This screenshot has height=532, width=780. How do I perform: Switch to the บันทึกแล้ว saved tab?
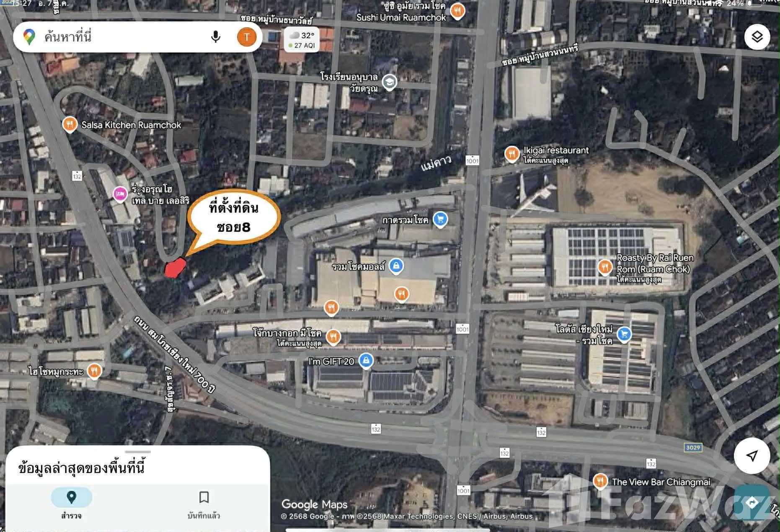pyautogui.click(x=204, y=503)
